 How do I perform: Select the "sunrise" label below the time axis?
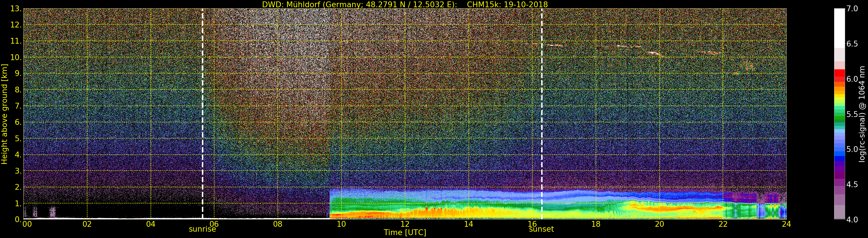202,229
